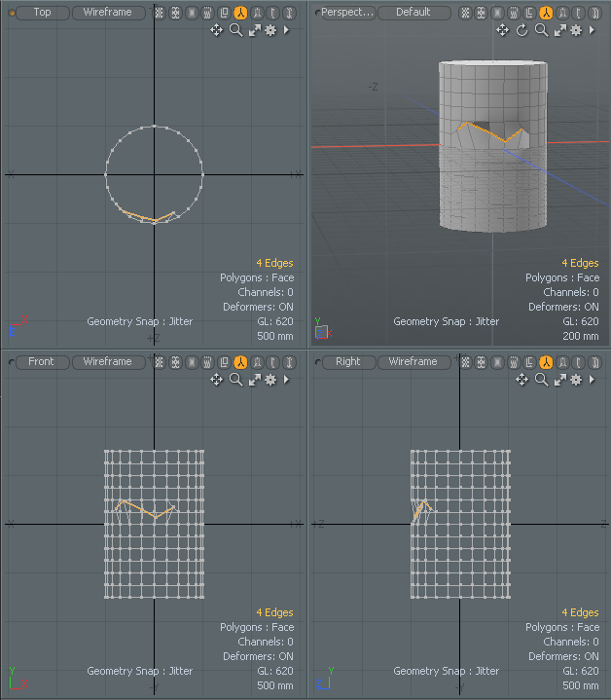Viewport: 611px width, 700px height.
Task: Click the pan (move) icon in the Front viewport
Action: (x=217, y=380)
